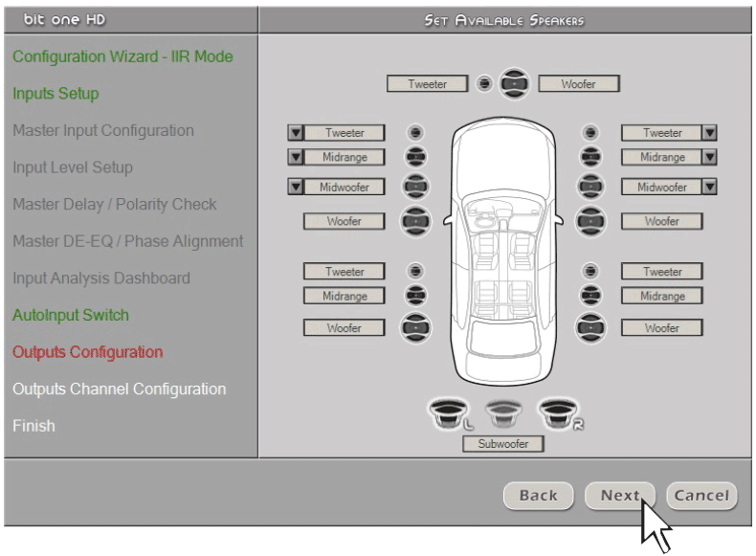
Task: Click the center tweeter speaker icon
Action: 484,83
